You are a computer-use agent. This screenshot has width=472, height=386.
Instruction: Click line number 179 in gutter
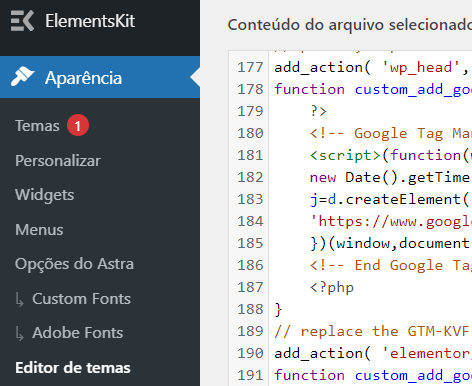coord(250,111)
